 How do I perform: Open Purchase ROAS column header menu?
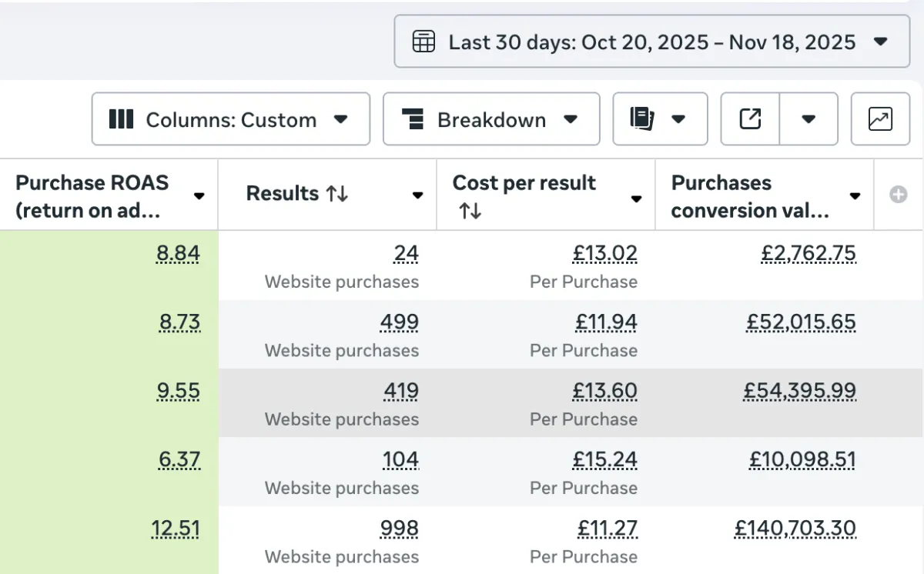pos(199,196)
